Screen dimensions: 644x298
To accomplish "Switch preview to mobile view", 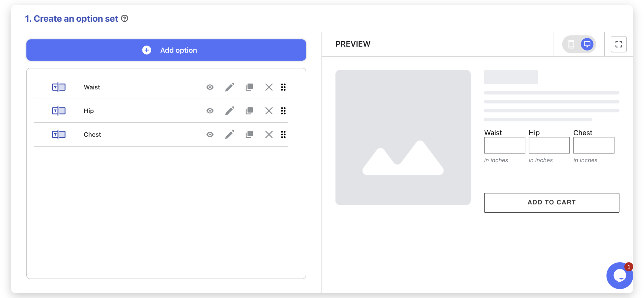I will [x=571, y=44].
